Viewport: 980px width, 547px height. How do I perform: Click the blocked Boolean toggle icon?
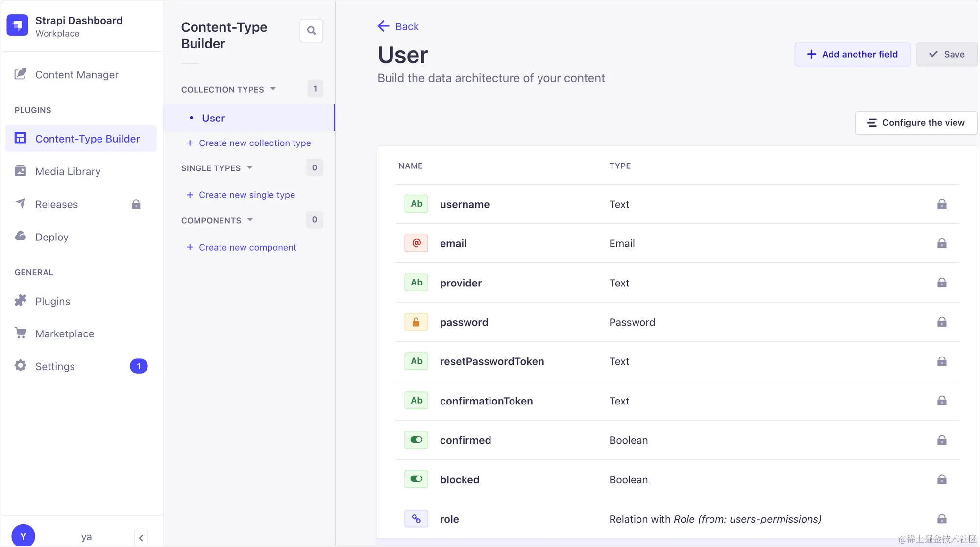tap(416, 479)
